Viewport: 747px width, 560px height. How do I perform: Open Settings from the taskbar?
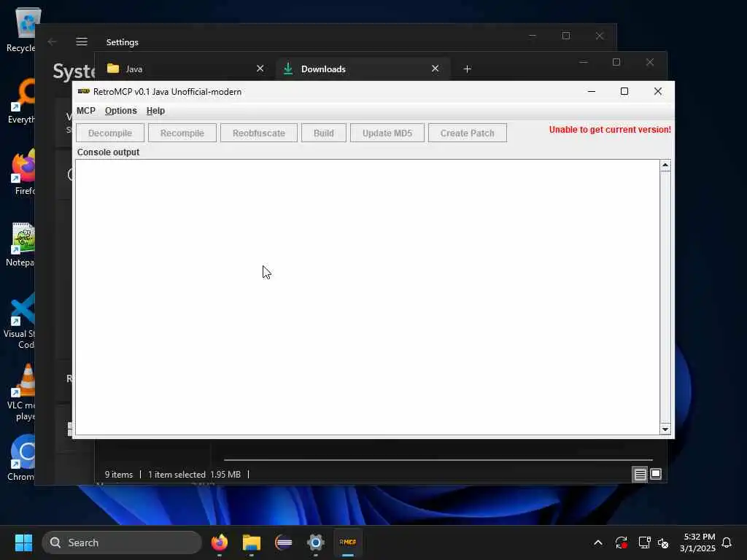(x=315, y=542)
